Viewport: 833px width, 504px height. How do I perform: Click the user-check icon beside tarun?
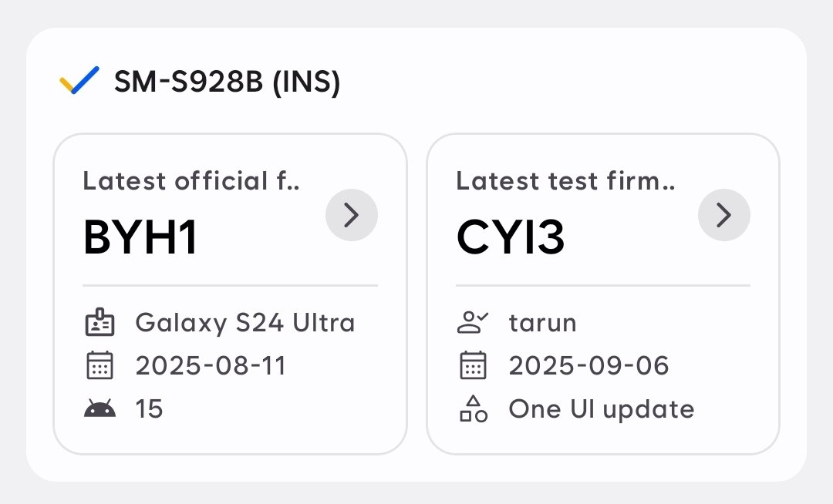pos(473,323)
